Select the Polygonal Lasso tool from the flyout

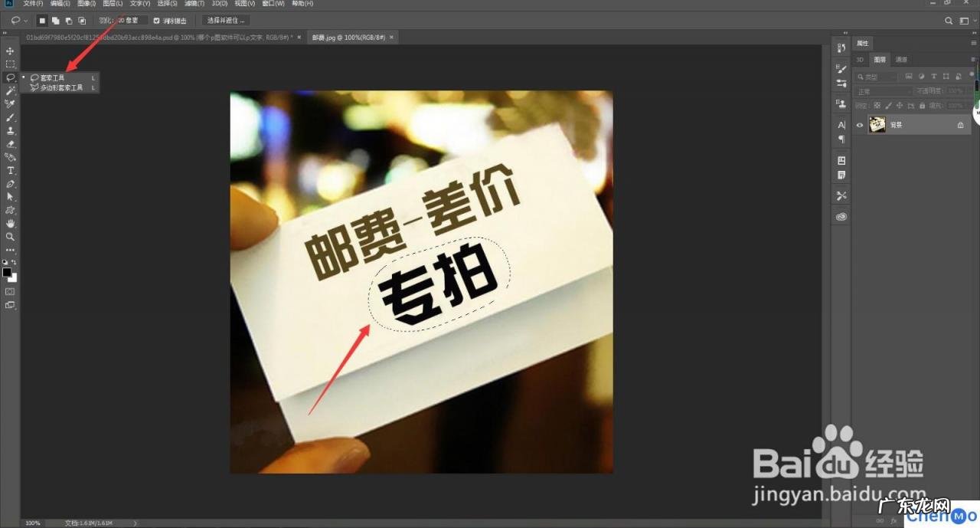point(61,87)
